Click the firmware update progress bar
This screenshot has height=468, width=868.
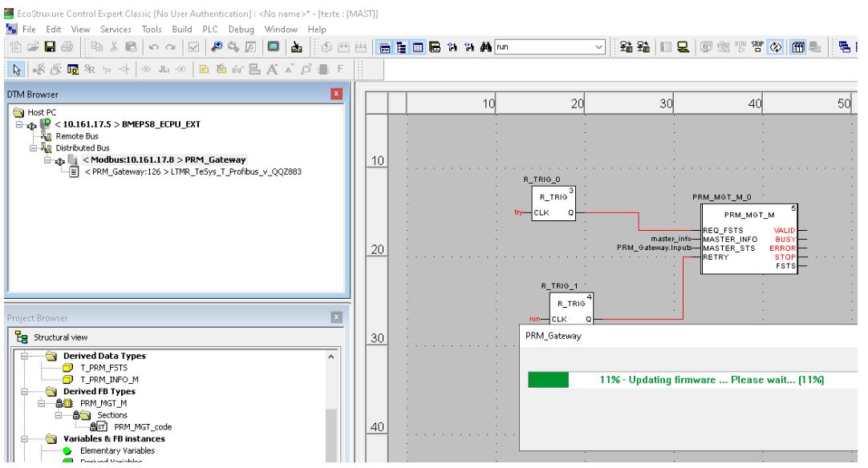click(692, 380)
